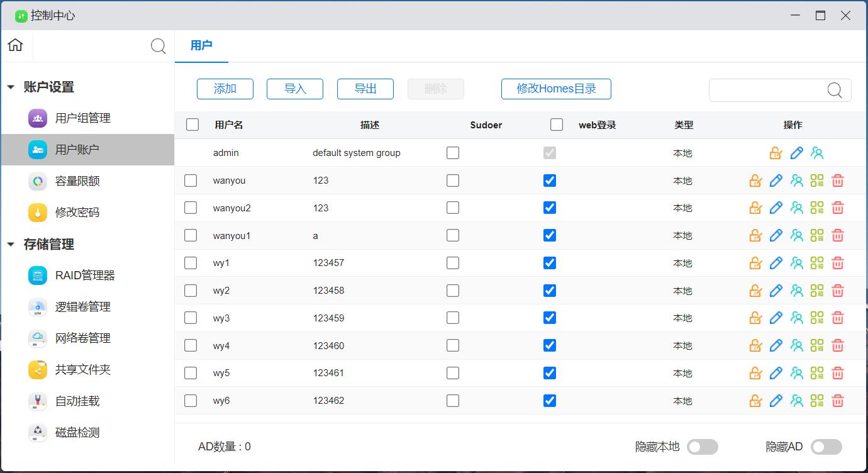Switch to the 用户 tab

[201, 45]
